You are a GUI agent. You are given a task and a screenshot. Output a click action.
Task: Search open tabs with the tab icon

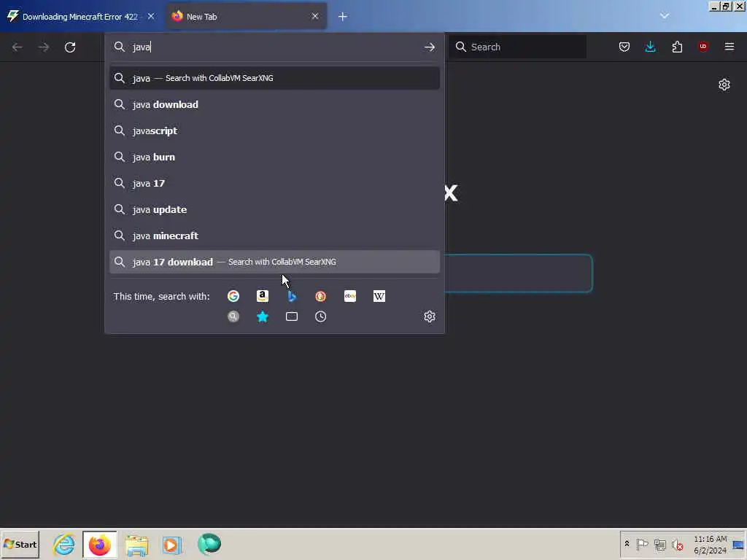292,316
